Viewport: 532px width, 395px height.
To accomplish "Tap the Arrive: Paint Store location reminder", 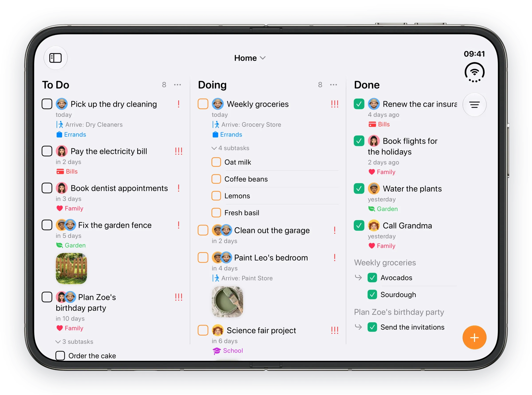I will (242, 278).
